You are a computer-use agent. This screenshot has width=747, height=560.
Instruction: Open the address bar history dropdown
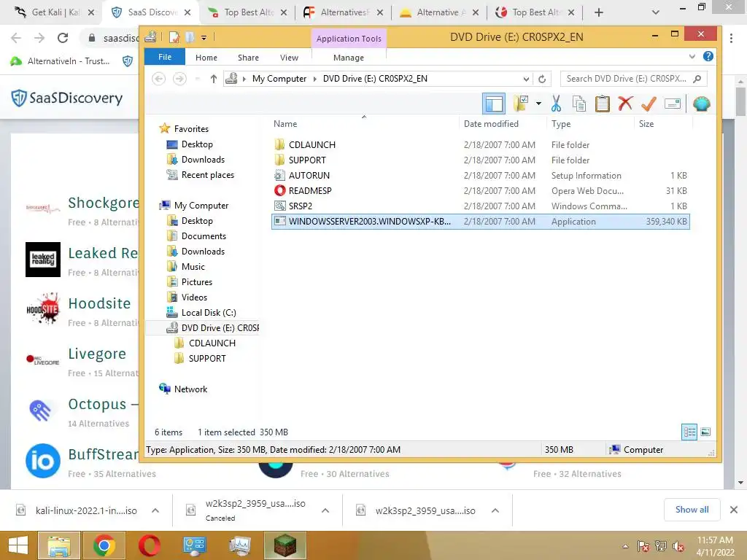pos(525,79)
